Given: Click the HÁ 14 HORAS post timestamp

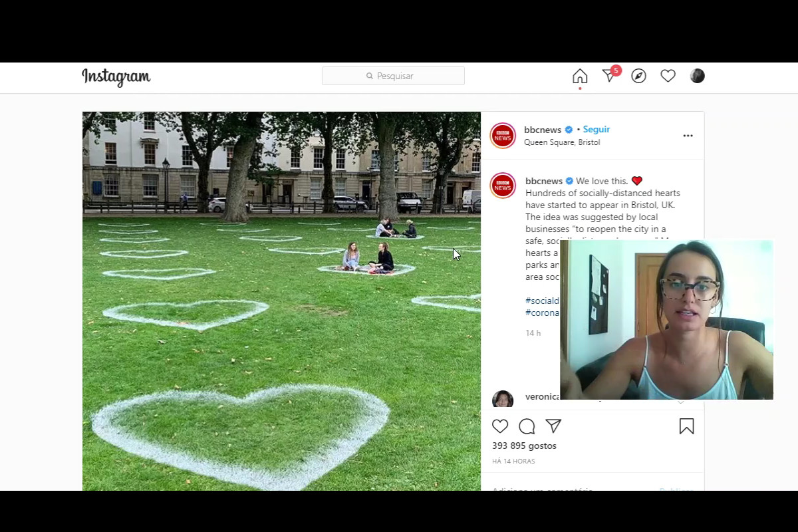Looking at the screenshot, I should tap(513, 461).
